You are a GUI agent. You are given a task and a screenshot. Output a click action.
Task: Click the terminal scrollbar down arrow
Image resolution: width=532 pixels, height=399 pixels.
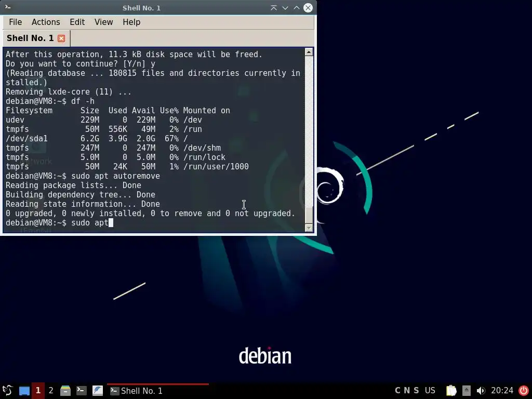pos(309,228)
